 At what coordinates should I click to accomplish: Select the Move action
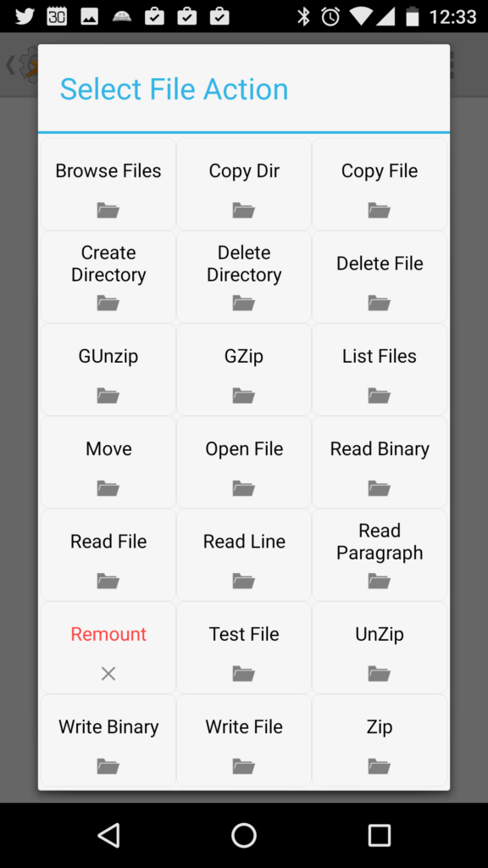click(x=108, y=462)
